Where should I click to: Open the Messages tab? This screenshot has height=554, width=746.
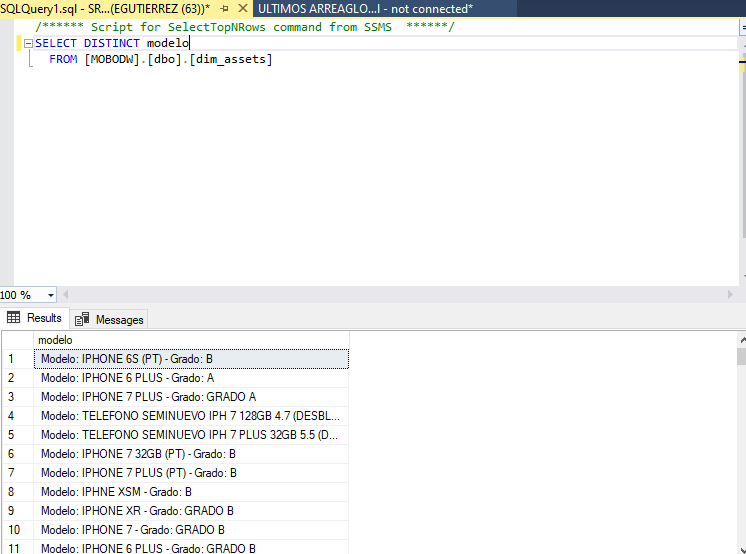tap(109, 319)
